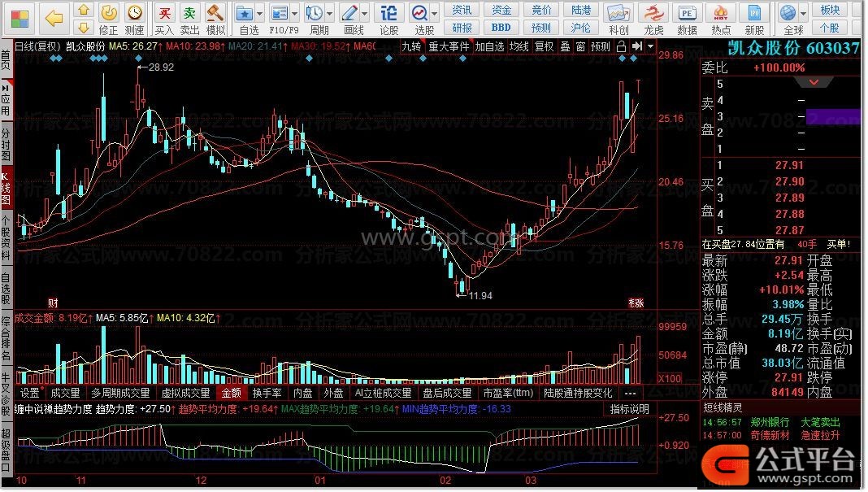868x492 pixels.
Task: Open the 科创 board icon
Action: (x=618, y=19)
